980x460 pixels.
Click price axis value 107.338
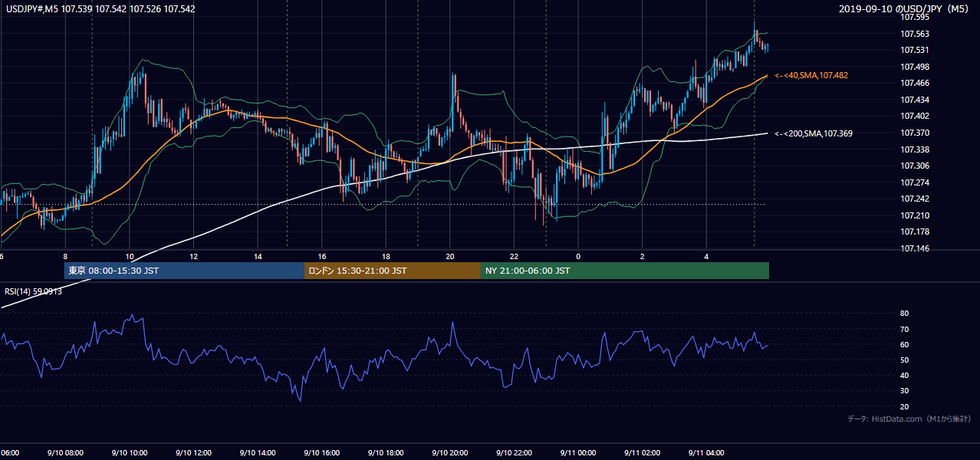tap(913, 149)
